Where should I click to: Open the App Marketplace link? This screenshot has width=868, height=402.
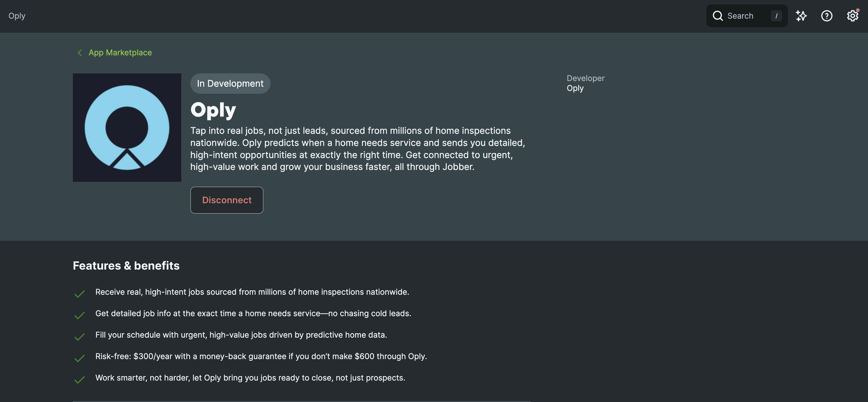tap(120, 53)
